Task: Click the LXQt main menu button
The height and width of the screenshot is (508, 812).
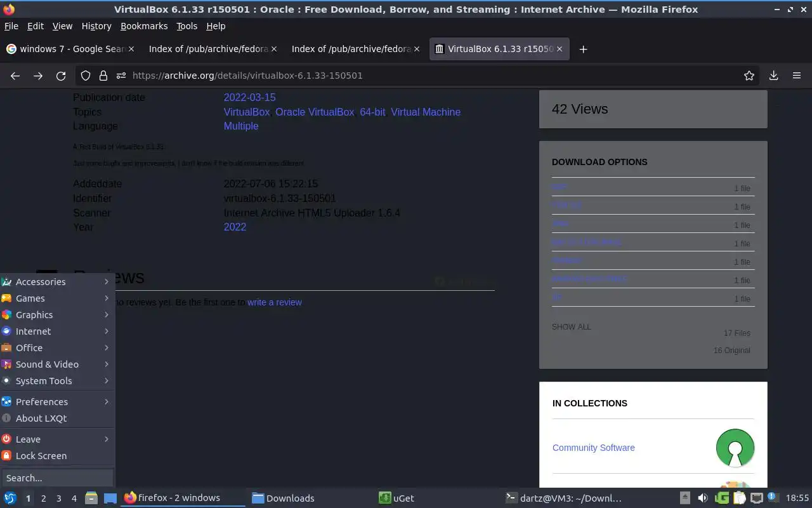Action: coord(10,498)
